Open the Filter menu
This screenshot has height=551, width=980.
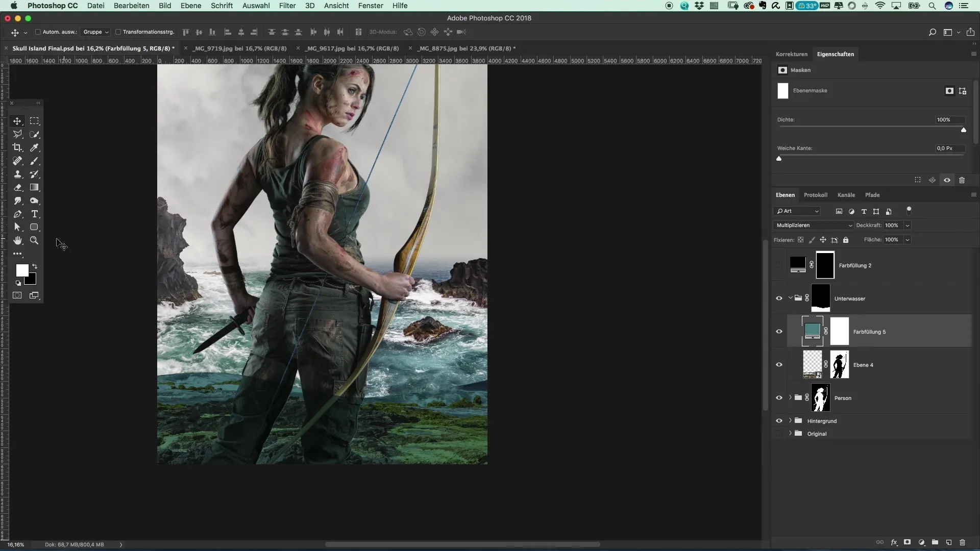[287, 6]
